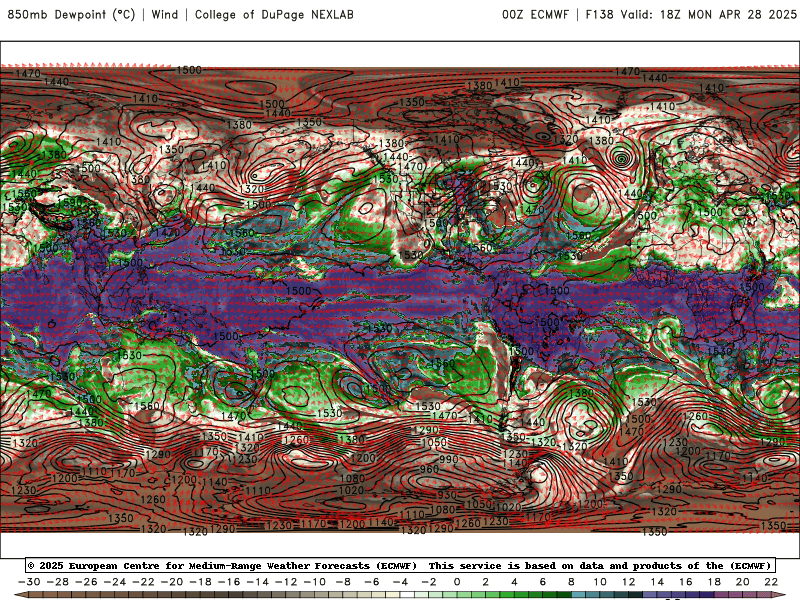Click the -6 legend value
Viewport: 800px width, 600px height.
point(372,582)
